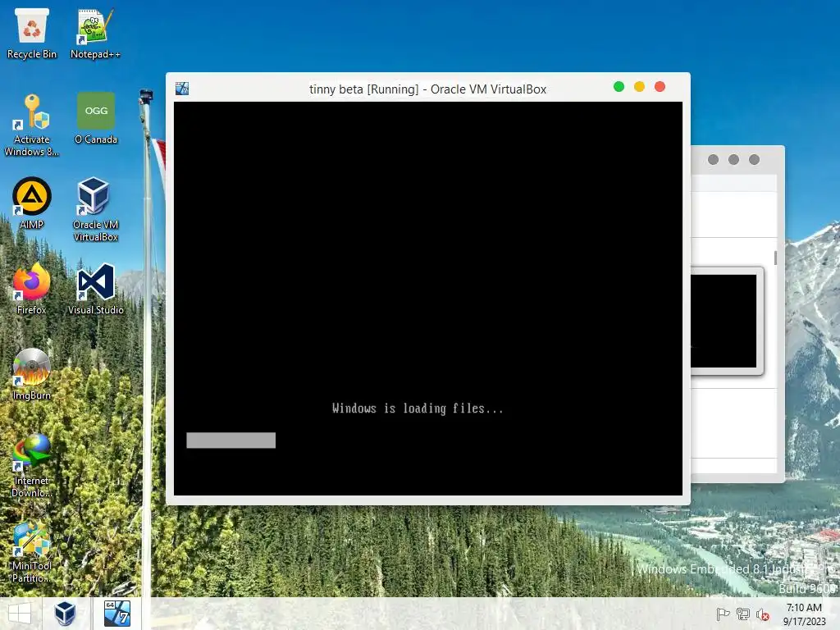
Task: Select the O Canada OGG file
Action: coord(96,118)
